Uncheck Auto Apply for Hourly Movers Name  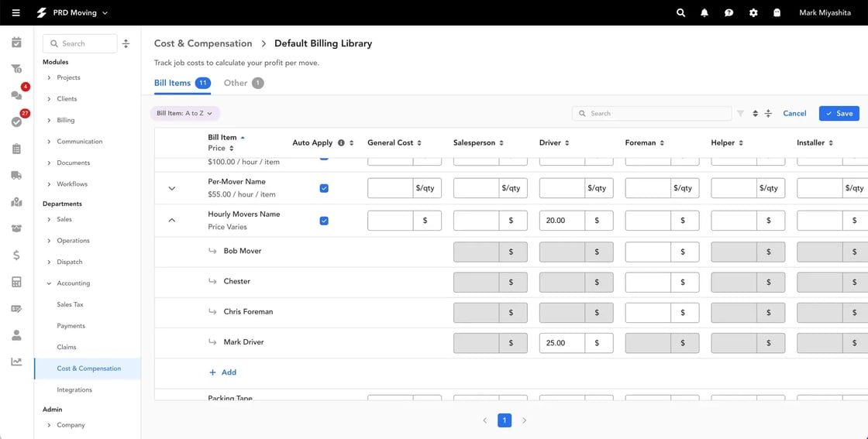[x=324, y=221]
